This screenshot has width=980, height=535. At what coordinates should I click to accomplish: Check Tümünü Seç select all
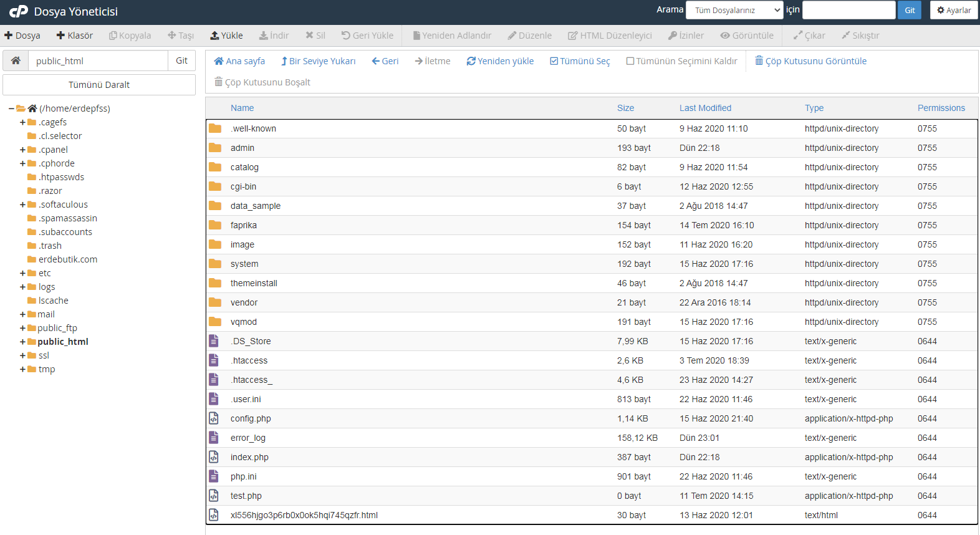(x=580, y=61)
